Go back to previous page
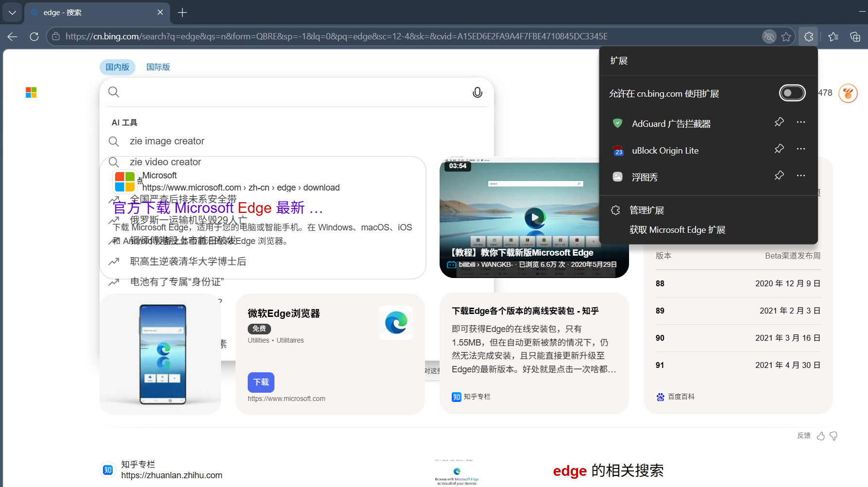The height and width of the screenshot is (487, 868). 13,36
